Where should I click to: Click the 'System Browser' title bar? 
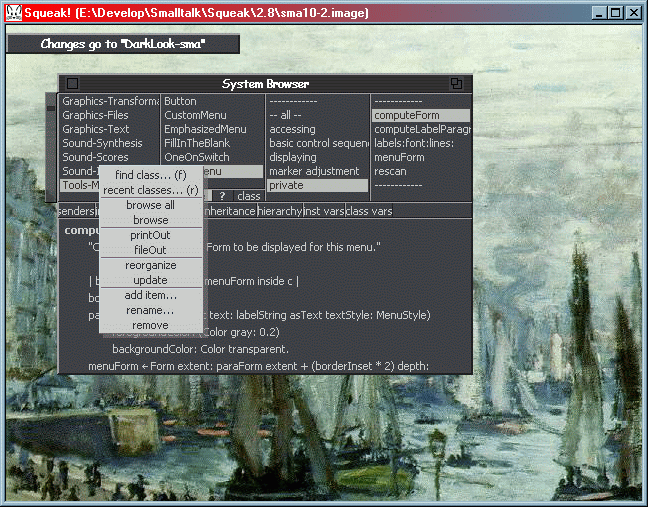pos(265,84)
